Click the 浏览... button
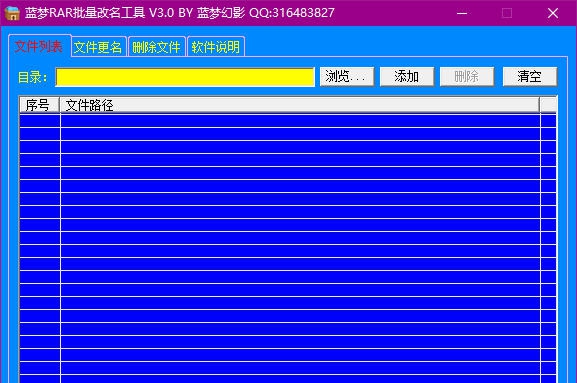The image size is (577, 383). [347, 77]
